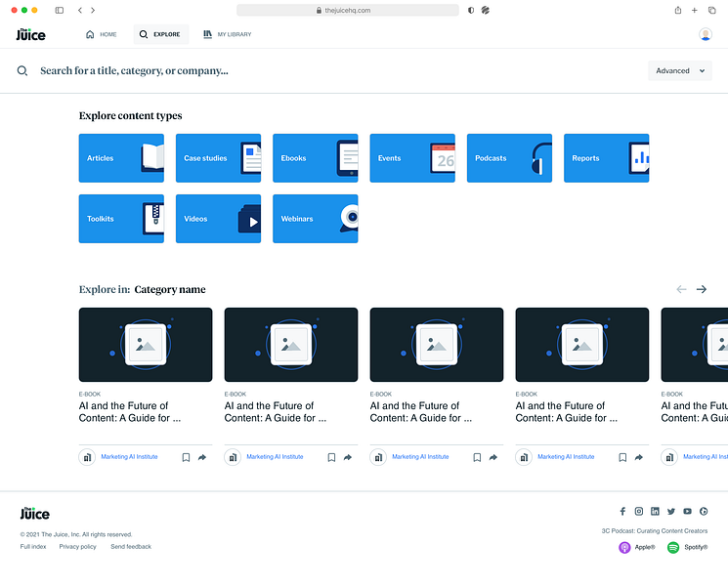The height and width of the screenshot is (586, 728).
Task: Open the Case studies content tile
Action: coord(218,158)
